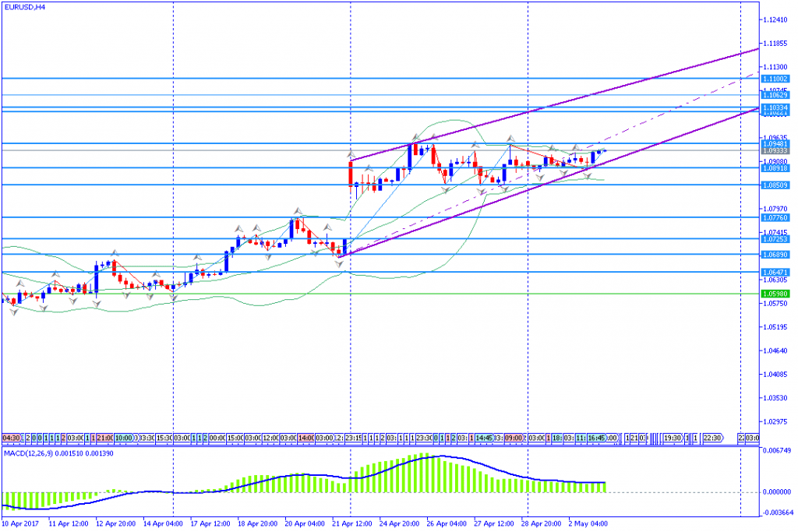Click the 22:30 event marker
The image size is (798, 532).
click(x=712, y=438)
